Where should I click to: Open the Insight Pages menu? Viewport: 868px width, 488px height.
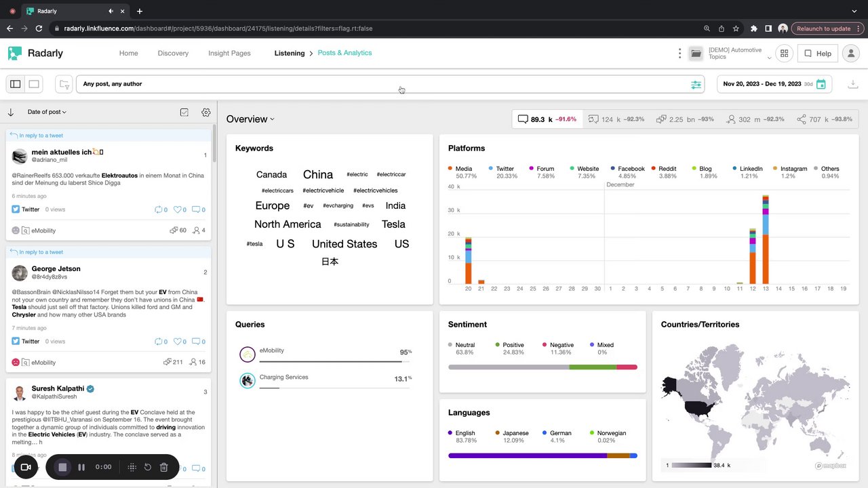click(x=229, y=54)
